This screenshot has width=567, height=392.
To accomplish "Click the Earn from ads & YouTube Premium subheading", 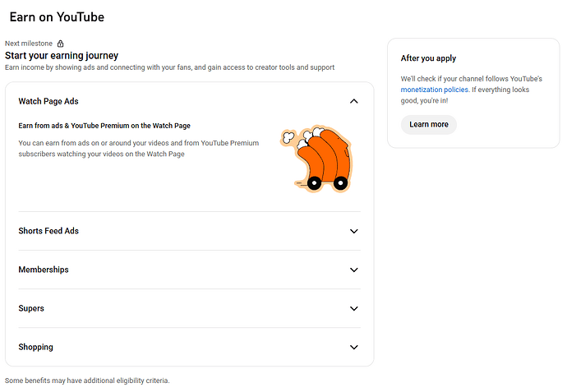I will click(x=104, y=126).
